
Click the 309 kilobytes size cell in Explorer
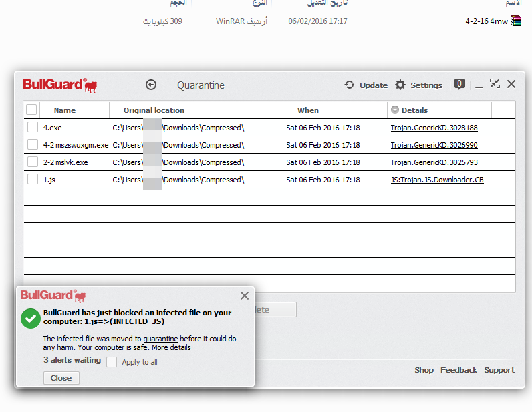(162, 21)
